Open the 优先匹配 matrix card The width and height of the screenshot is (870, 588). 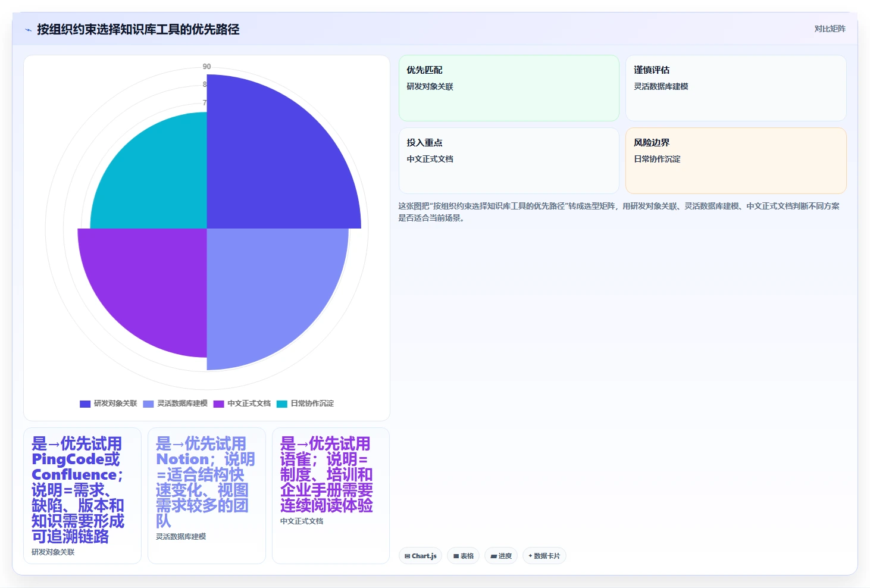pos(509,88)
